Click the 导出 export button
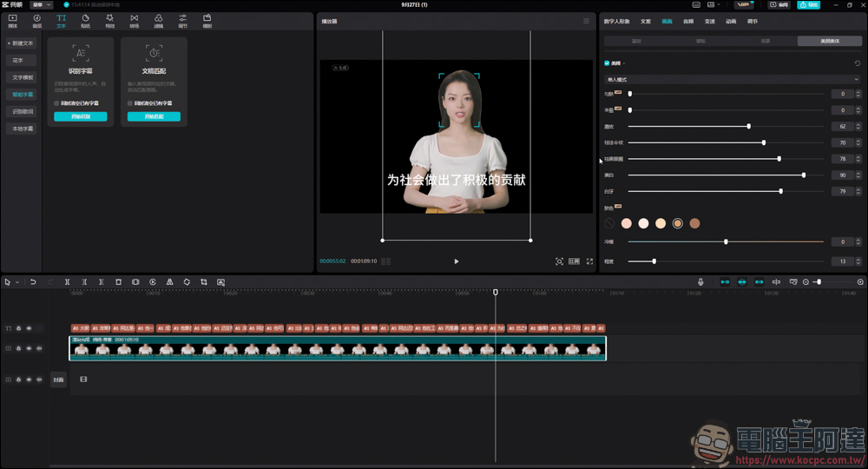Image resolution: width=868 pixels, height=469 pixels. (808, 4)
